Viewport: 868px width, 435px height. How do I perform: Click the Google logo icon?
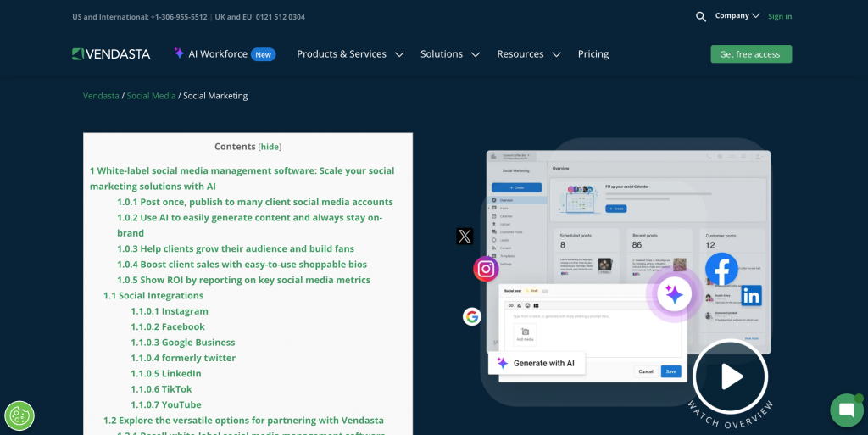click(472, 316)
